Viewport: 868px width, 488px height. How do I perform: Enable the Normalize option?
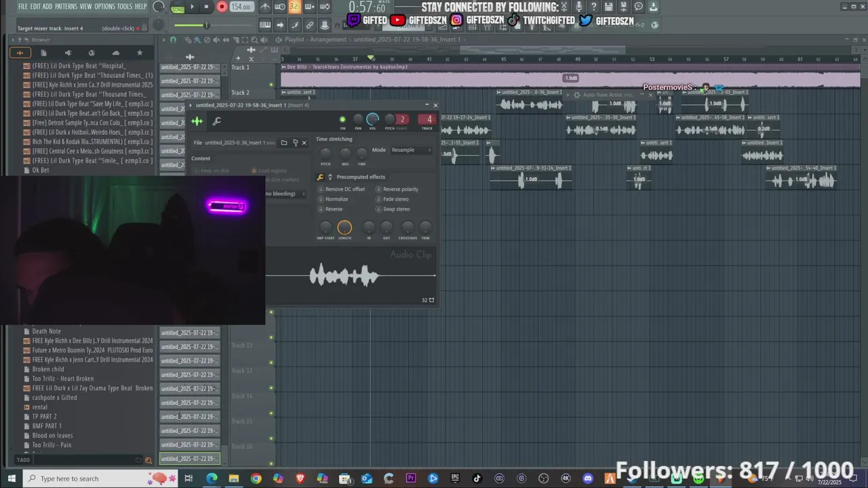click(333, 199)
